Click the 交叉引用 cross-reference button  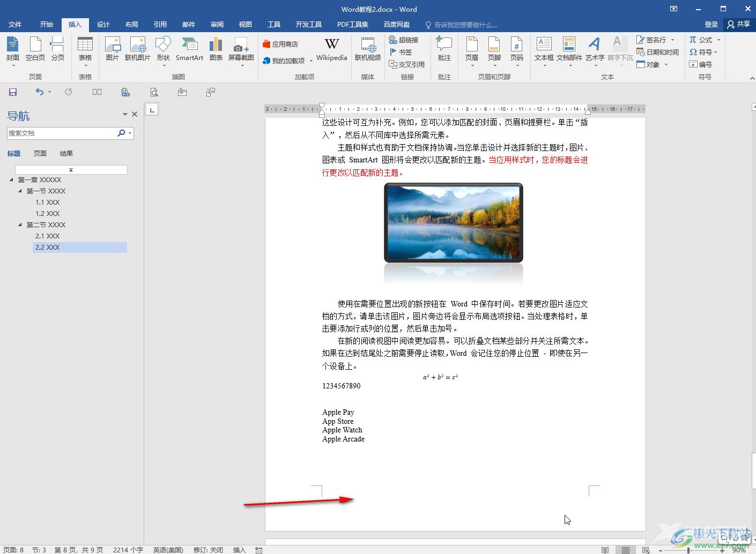pos(407,64)
